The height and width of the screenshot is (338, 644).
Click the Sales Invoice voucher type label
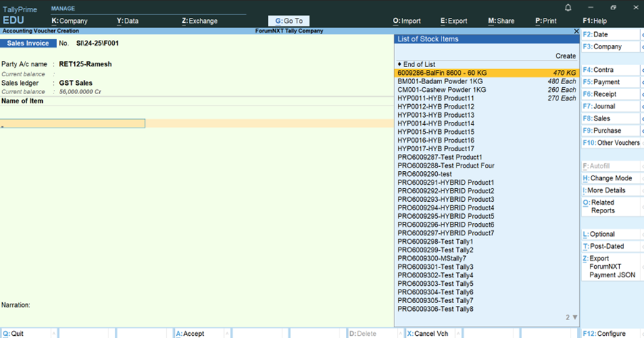click(x=28, y=43)
